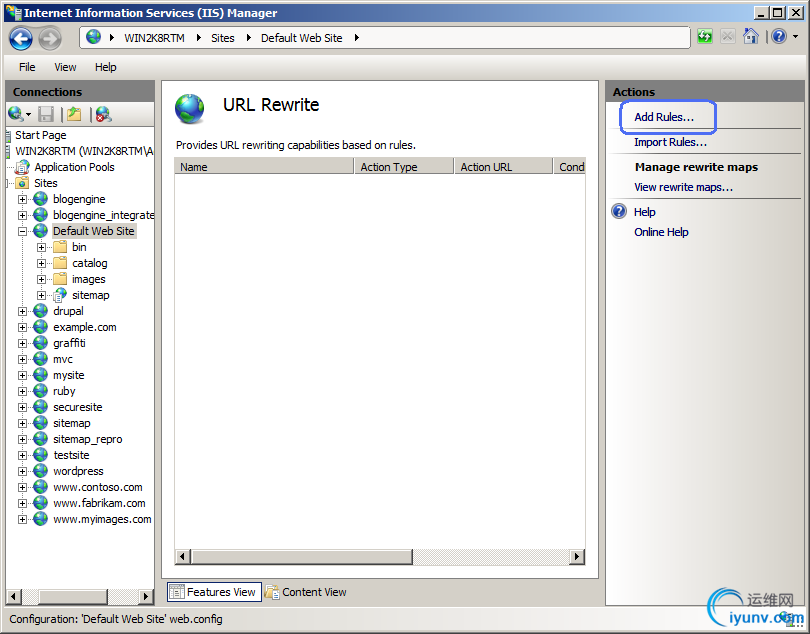The image size is (810, 634).
Task: Expand the catalog folder node
Action: click(41, 263)
